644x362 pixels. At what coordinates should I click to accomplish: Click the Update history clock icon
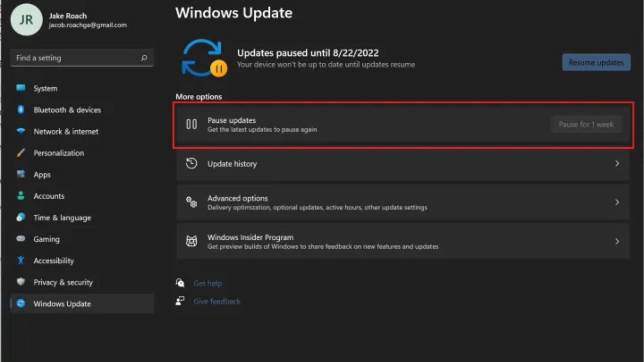(x=191, y=164)
